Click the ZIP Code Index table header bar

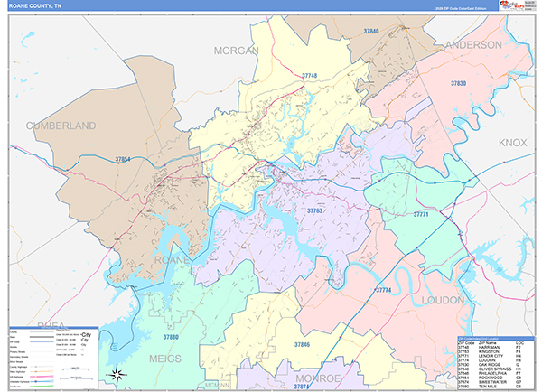coord(496,339)
